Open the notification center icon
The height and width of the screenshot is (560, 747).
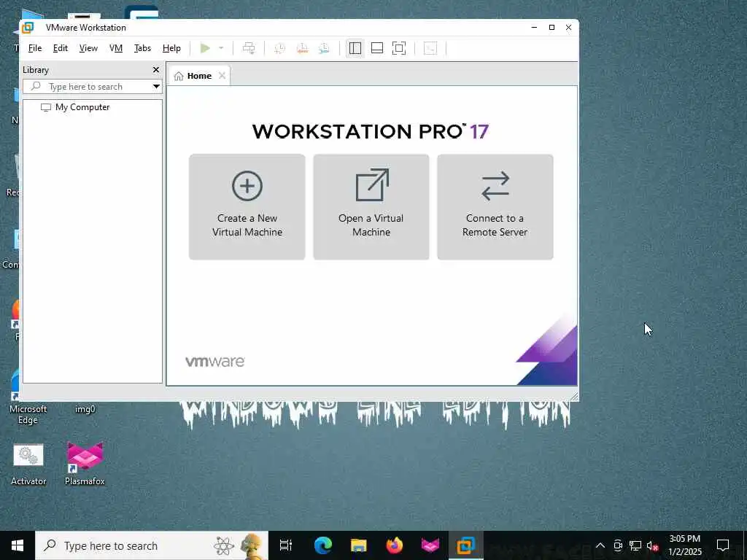723,545
